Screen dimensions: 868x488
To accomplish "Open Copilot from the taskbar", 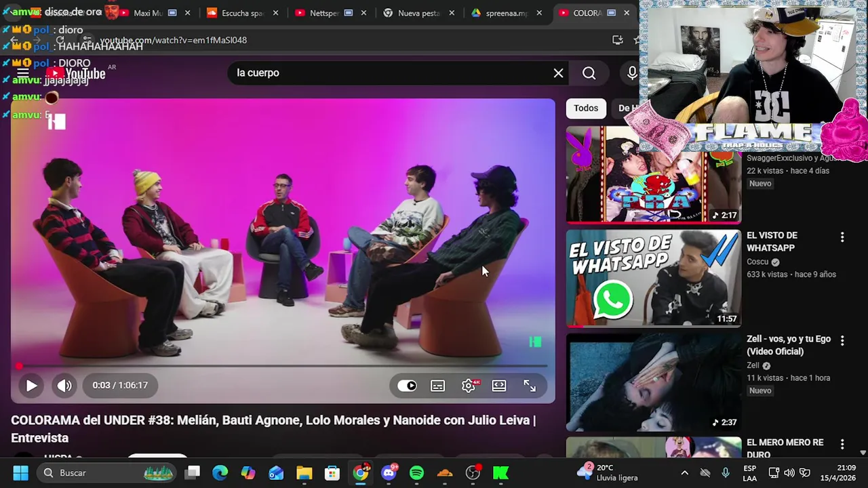I will tap(248, 472).
